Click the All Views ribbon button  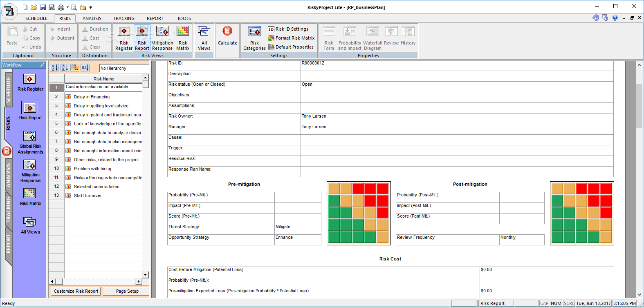click(x=204, y=38)
